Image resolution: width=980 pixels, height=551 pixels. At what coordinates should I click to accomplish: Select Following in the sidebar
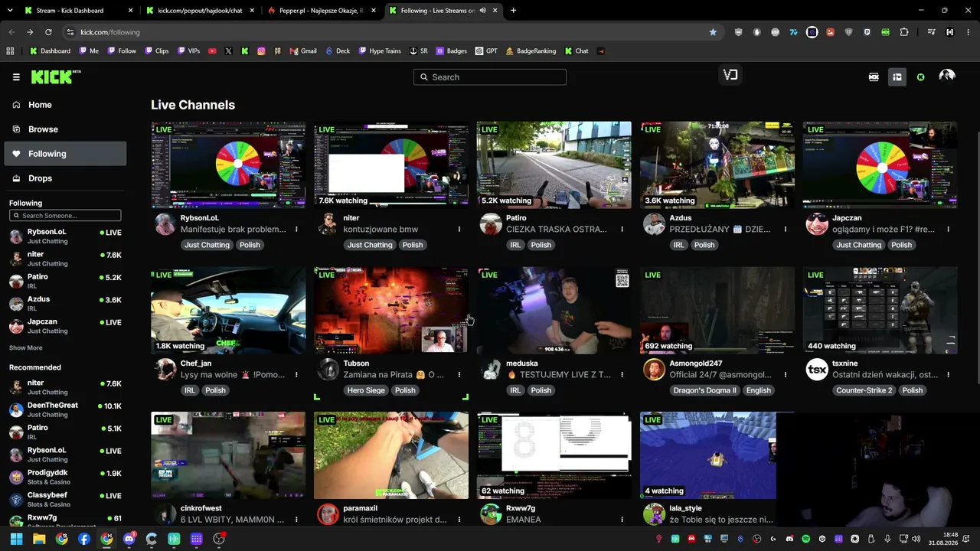(x=65, y=154)
